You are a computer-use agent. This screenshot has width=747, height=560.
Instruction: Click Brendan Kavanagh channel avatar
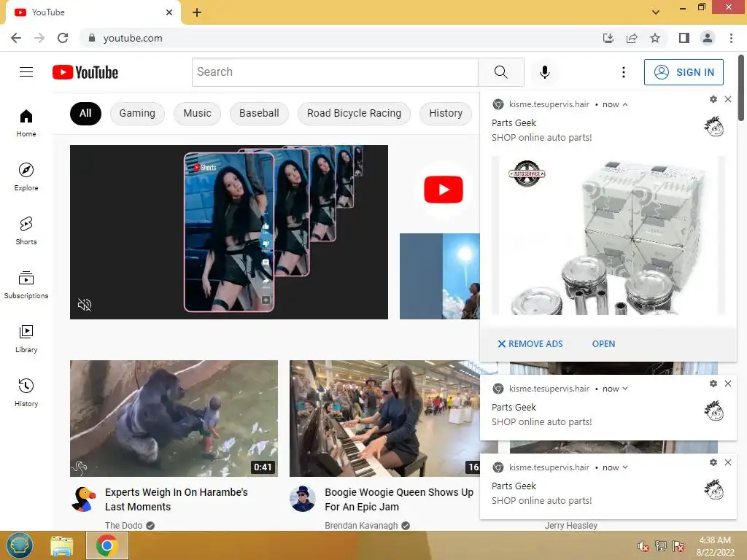[303, 499]
